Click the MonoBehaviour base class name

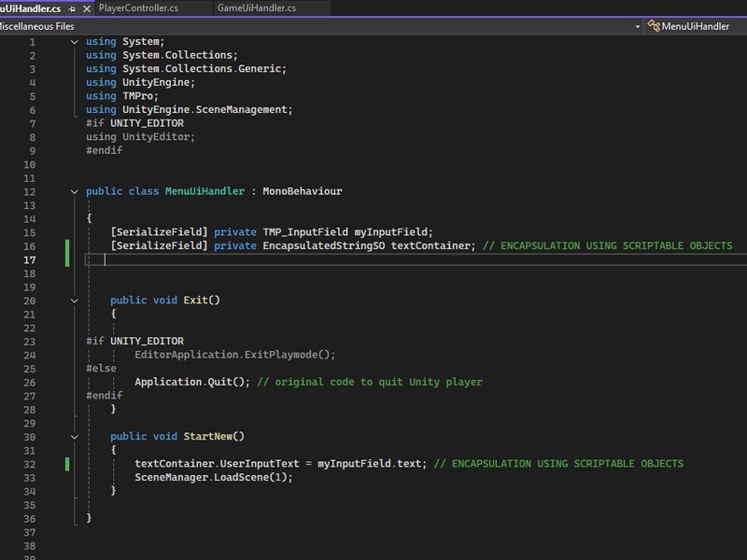(303, 191)
